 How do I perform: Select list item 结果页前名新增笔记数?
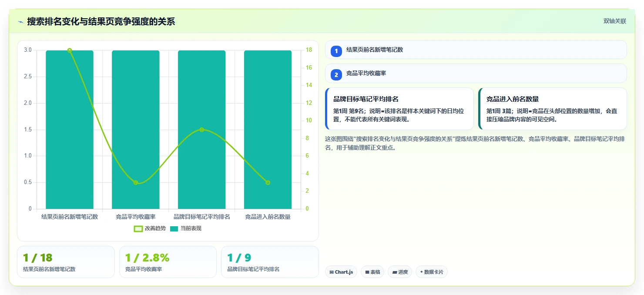coord(476,50)
